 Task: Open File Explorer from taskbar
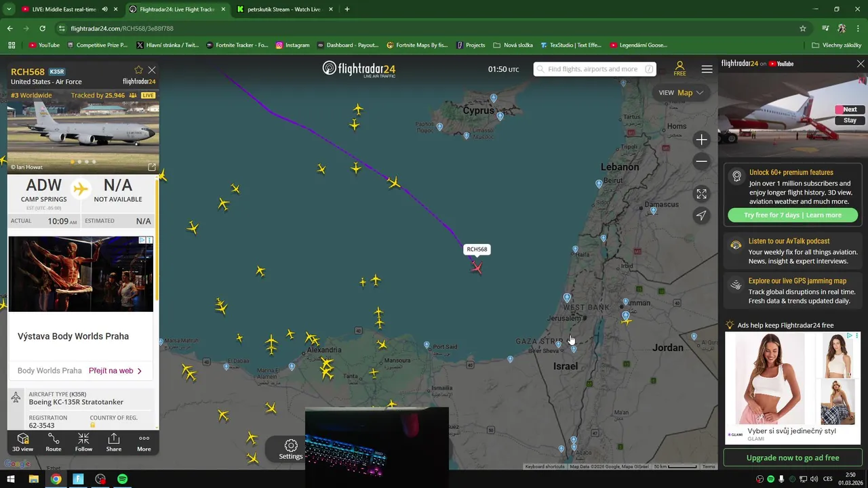33,479
